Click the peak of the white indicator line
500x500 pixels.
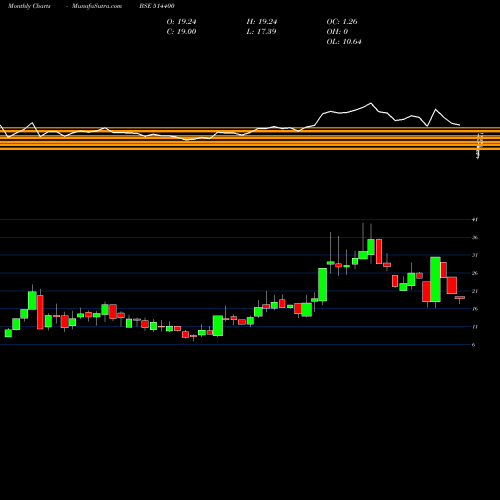[x=371, y=103]
